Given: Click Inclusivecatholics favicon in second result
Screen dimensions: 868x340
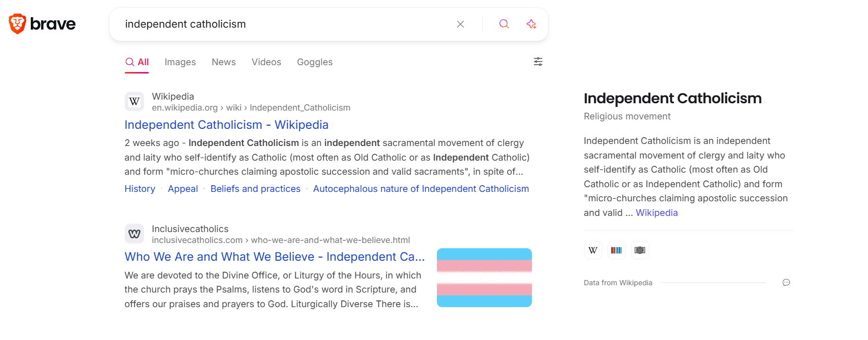Looking at the screenshot, I should pyautogui.click(x=134, y=234).
